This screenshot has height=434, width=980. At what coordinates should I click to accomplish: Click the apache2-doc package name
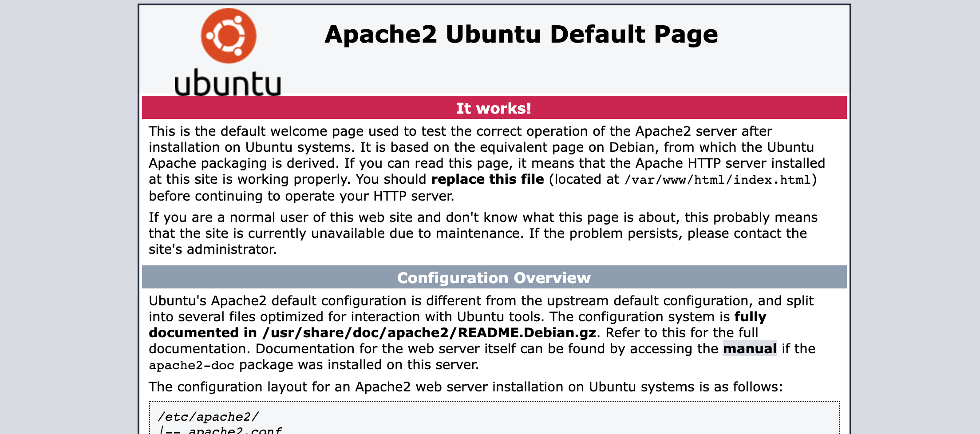point(191,366)
